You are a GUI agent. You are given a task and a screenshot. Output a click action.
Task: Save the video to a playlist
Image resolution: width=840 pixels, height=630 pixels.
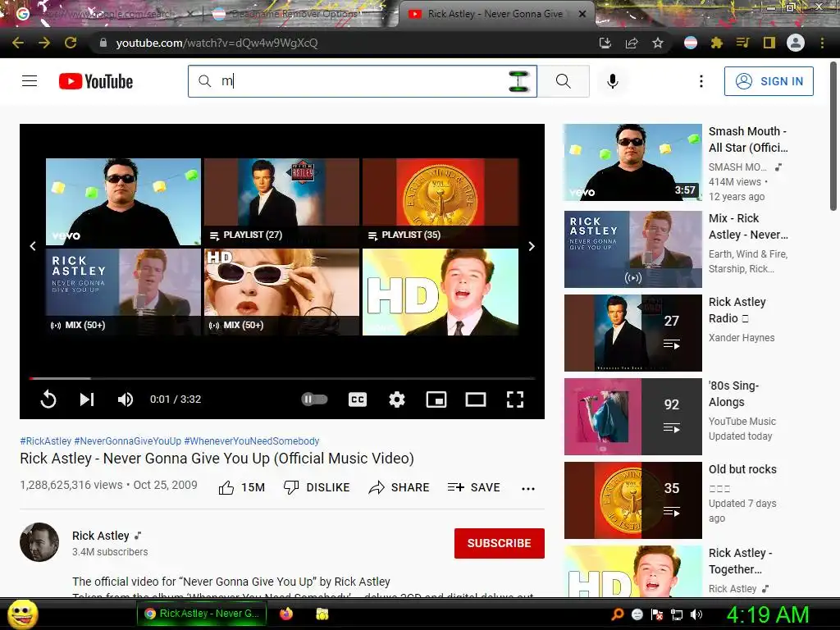(473, 487)
